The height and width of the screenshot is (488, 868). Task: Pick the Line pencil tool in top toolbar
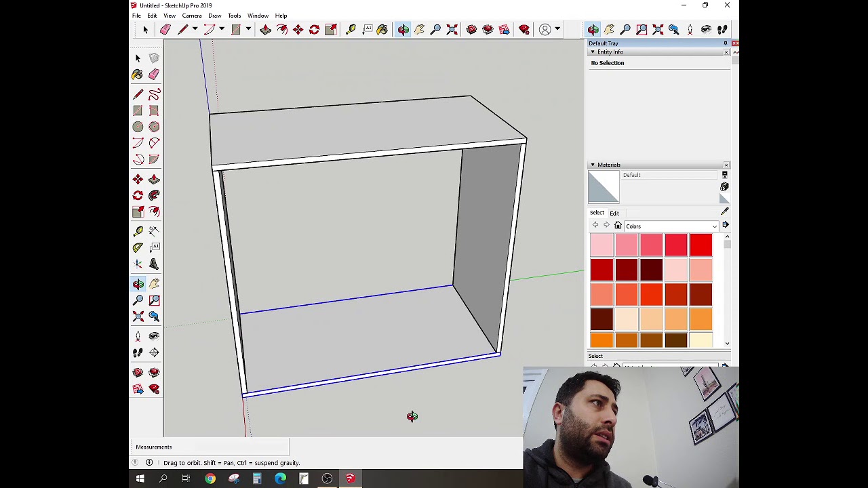click(x=182, y=29)
